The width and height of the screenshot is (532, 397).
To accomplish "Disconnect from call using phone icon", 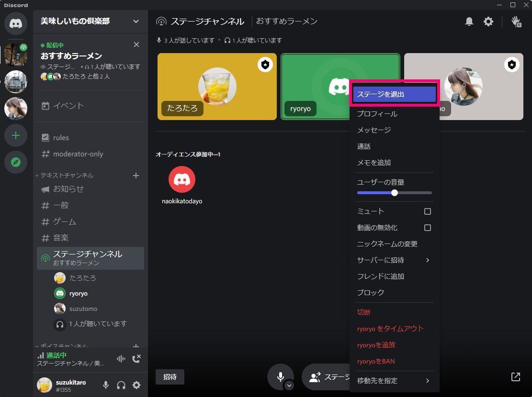I will tap(136, 359).
